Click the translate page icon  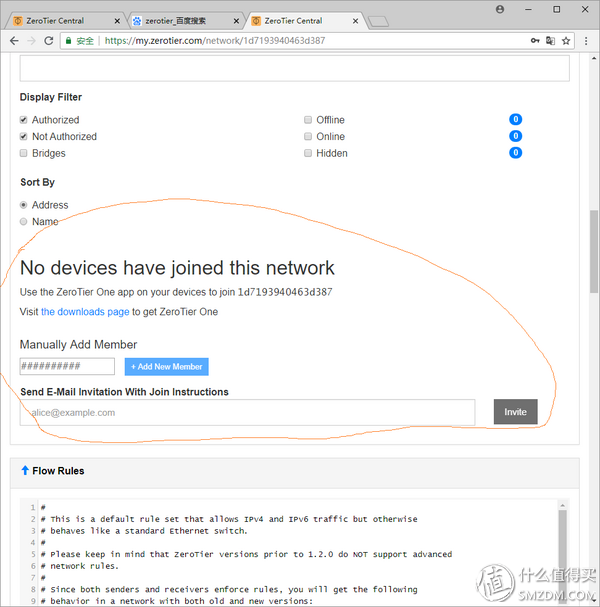[x=550, y=41]
